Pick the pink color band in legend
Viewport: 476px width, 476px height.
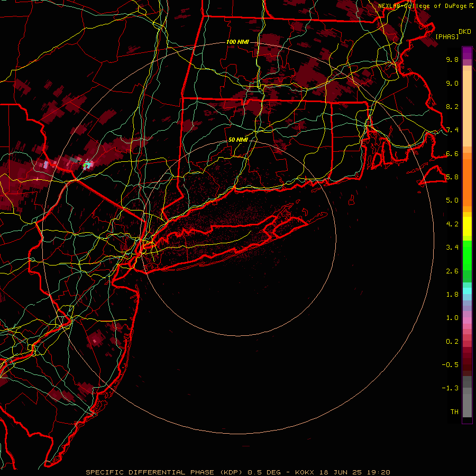click(x=467, y=321)
